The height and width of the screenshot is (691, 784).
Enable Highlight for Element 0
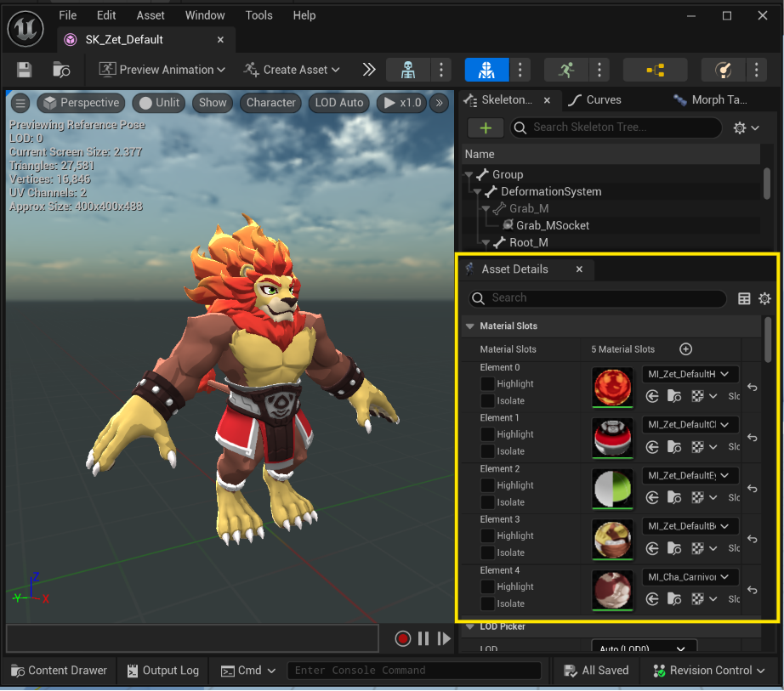tap(487, 383)
